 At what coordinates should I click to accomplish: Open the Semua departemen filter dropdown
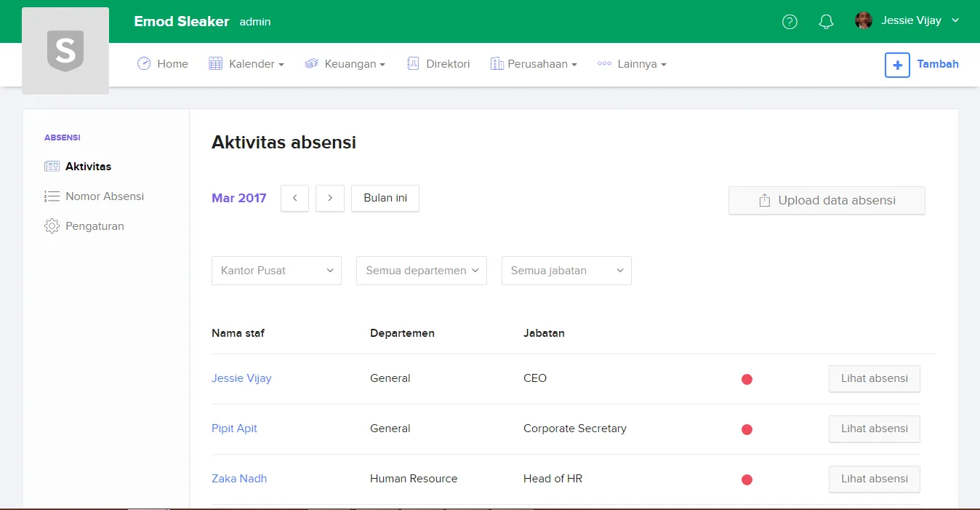(x=421, y=270)
